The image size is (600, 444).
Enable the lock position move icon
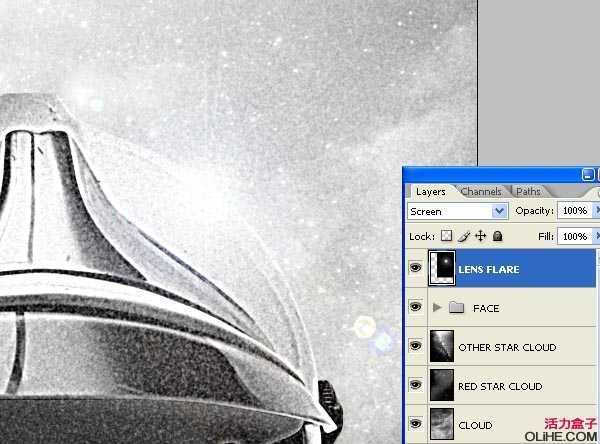(480, 236)
